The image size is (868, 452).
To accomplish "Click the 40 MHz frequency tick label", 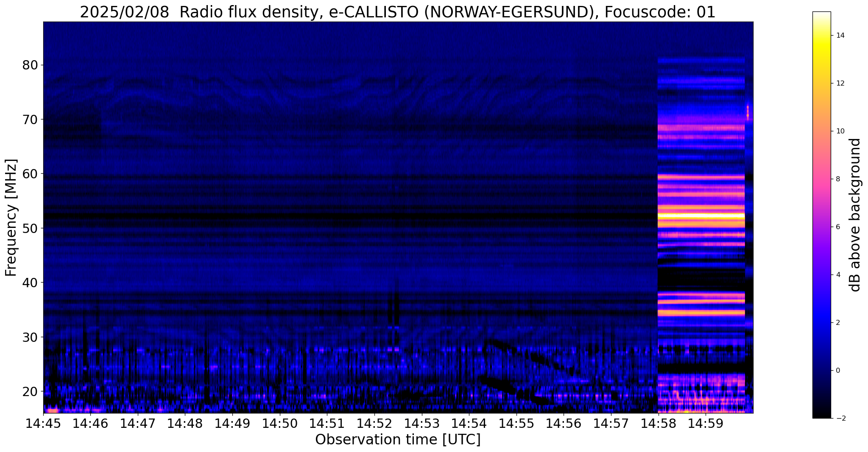I will [30, 282].
